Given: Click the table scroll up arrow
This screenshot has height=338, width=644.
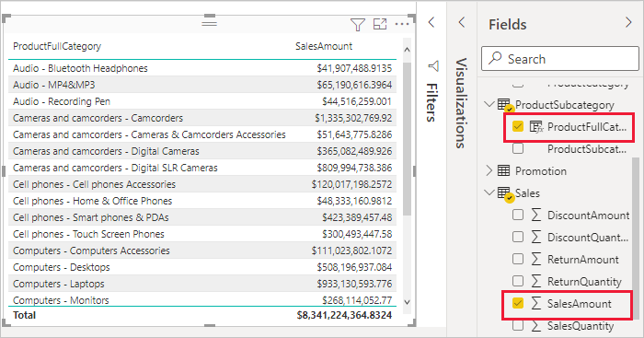Looking at the screenshot, I should click(407, 50).
